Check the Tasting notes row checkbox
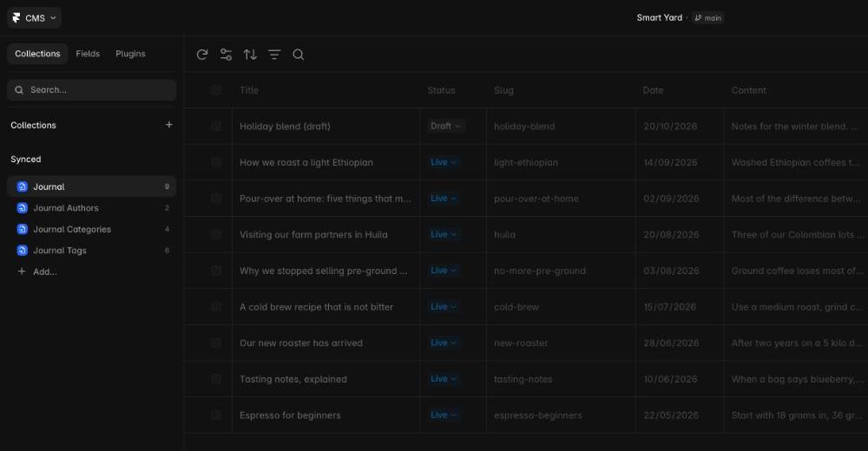 pyautogui.click(x=216, y=379)
